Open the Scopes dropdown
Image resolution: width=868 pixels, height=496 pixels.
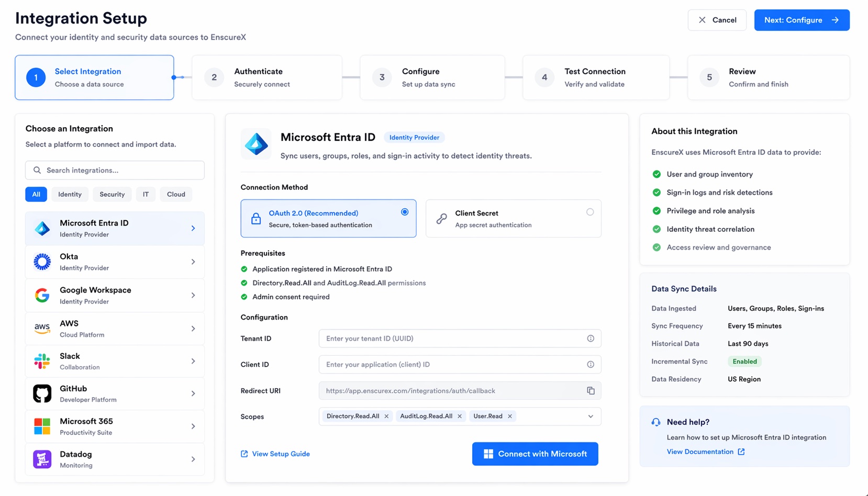(x=590, y=416)
